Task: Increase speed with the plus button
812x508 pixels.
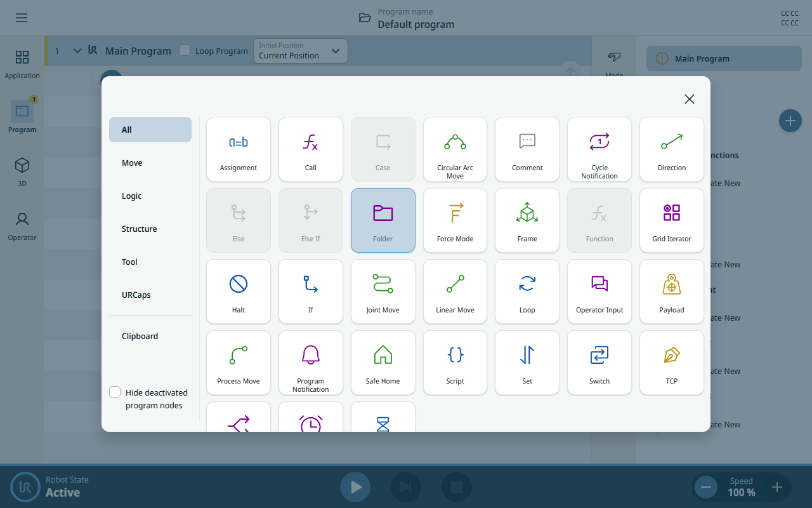Action: click(777, 488)
